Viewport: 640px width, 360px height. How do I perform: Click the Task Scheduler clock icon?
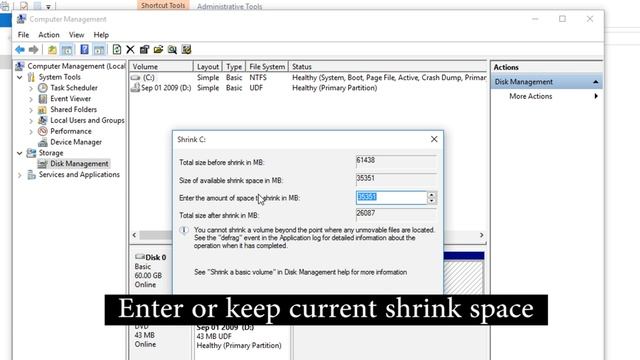tap(42, 88)
